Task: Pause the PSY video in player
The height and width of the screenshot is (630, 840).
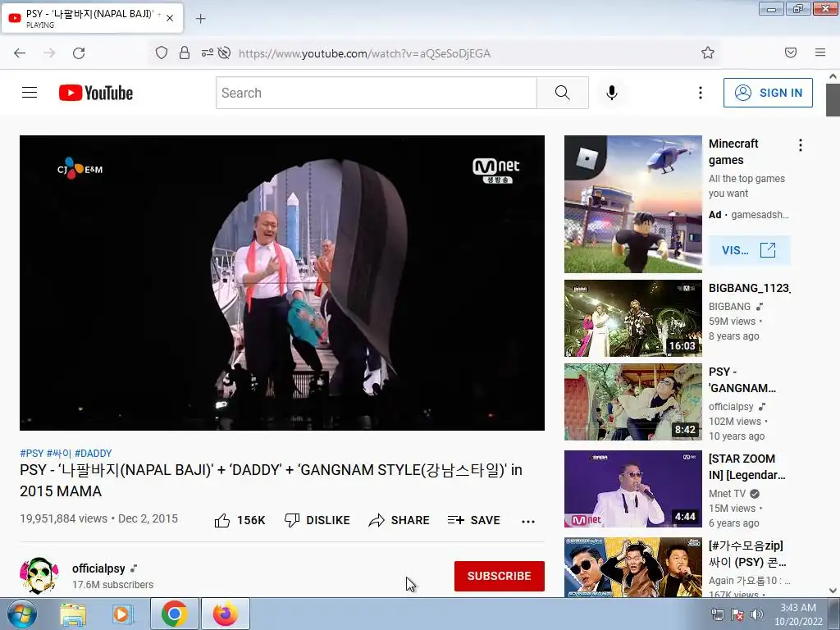Action: pyautogui.click(x=282, y=282)
